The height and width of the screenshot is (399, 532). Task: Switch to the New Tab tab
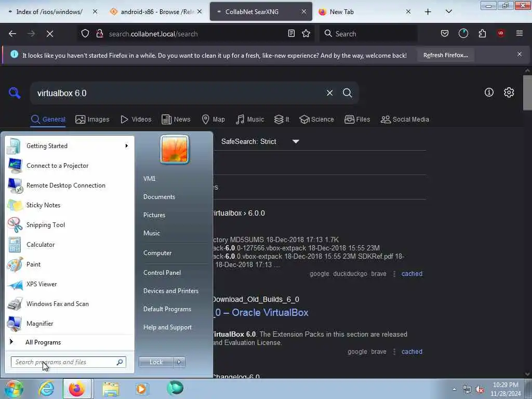coord(366,12)
